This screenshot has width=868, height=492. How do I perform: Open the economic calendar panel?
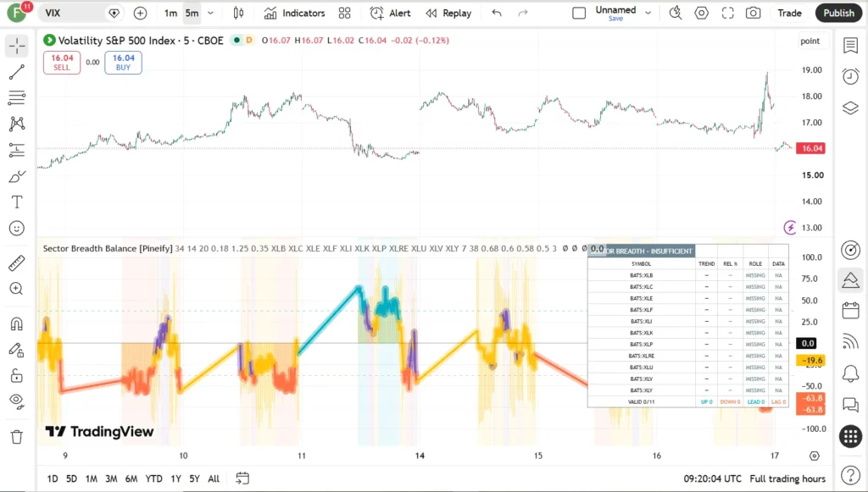pos(851,311)
